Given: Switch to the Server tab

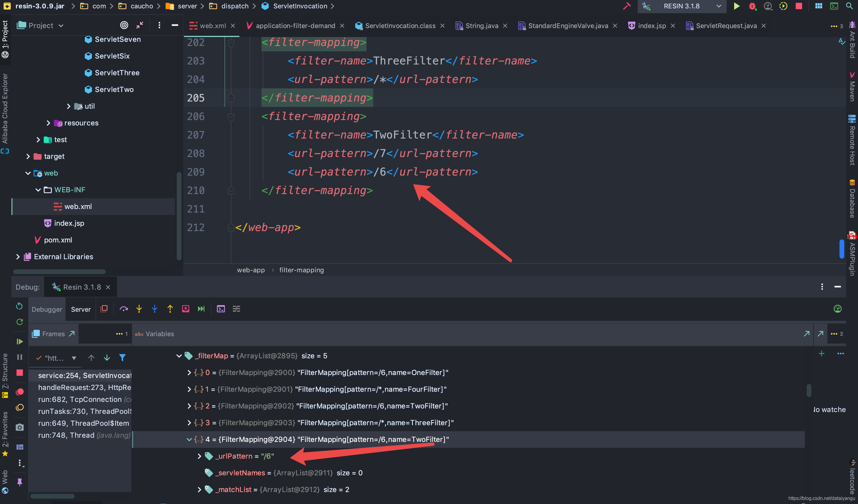Looking at the screenshot, I should pyautogui.click(x=81, y=309).
